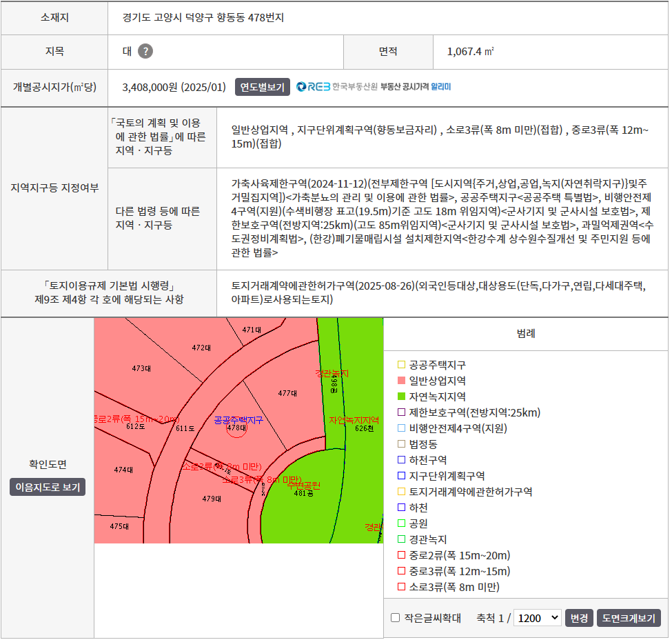Click the green 경관녹지 legend box
The width and height of the screenshot is (672, 640).
(x=402, y=539)
